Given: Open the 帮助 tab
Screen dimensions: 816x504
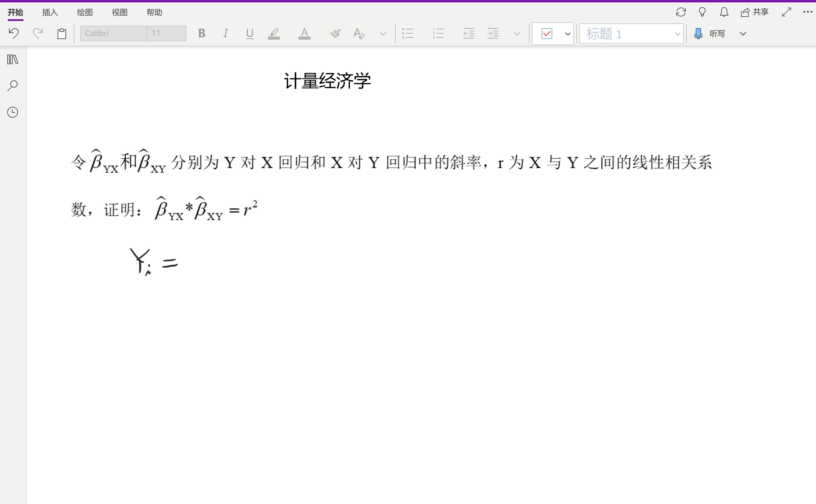Looking at the screenshot, I should pos(154,12).
